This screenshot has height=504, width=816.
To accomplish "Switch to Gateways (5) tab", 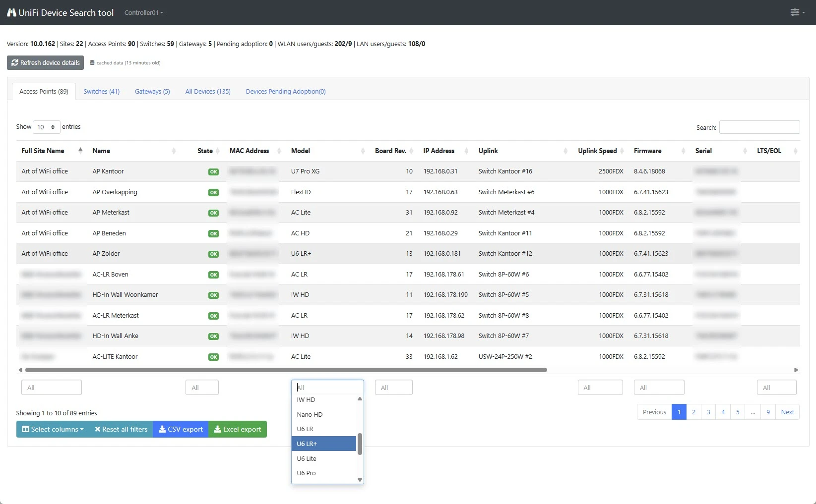I will [152, 91].
